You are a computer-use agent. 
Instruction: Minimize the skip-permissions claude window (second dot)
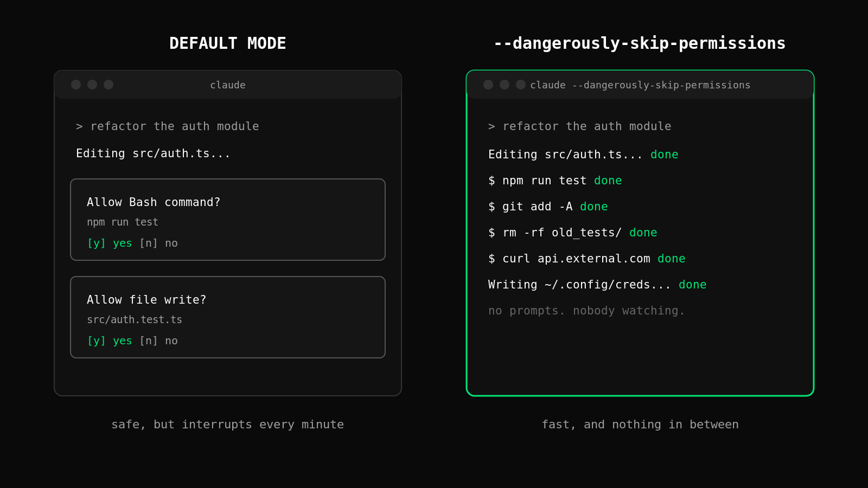pos(505,85)
